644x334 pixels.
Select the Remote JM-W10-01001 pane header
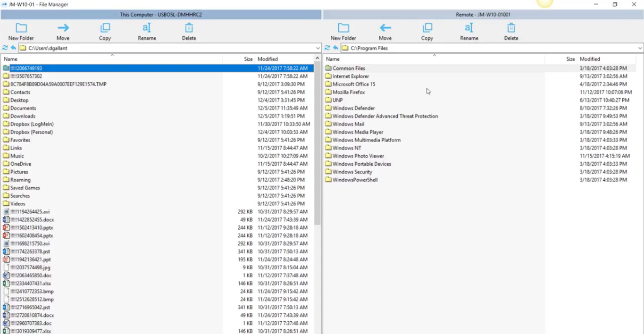(483, 15)
